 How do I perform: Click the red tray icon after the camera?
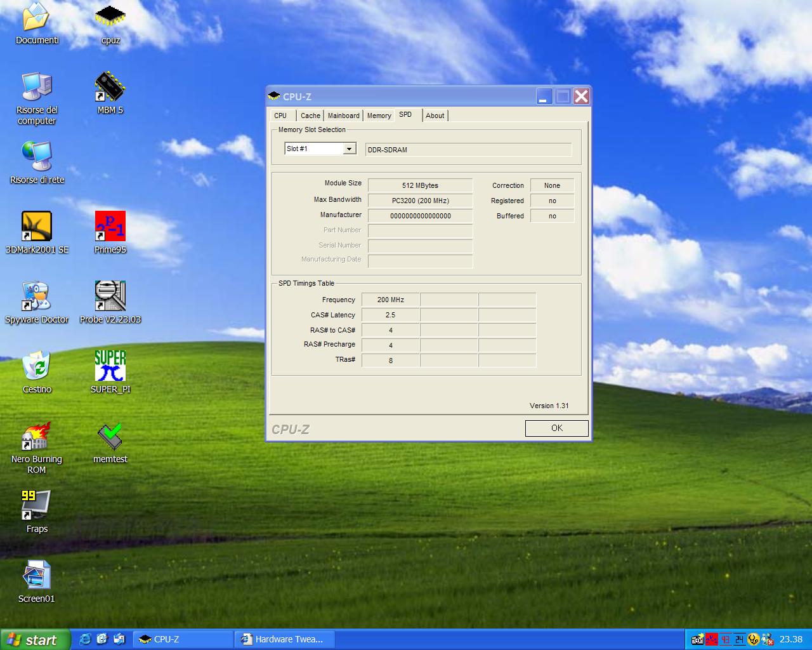click(x=712, y=639)
